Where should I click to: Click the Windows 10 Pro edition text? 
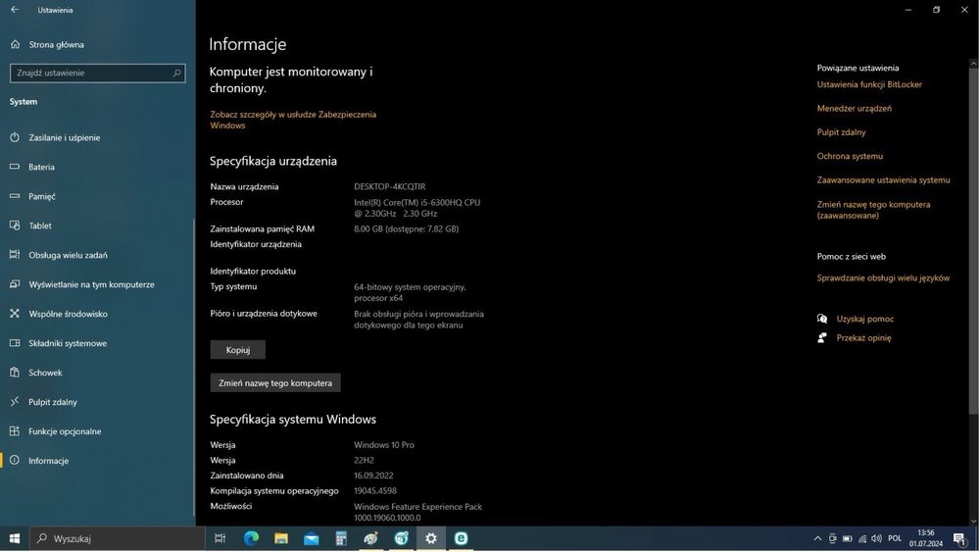tap(384, 445)
